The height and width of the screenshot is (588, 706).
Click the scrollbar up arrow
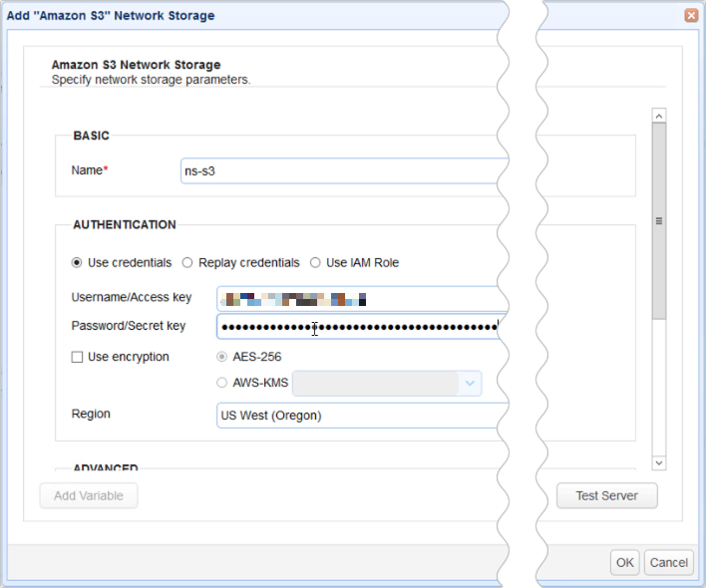[x=658, y=117]
